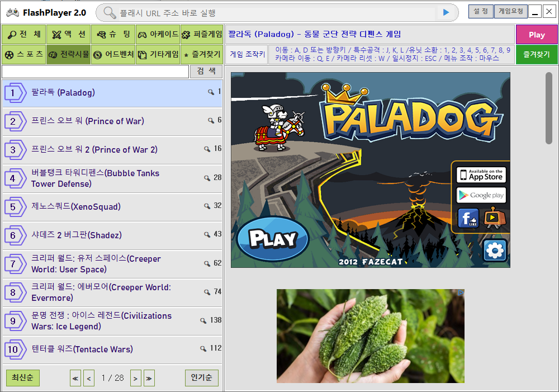Click magnifier icon on Shadez row
559x392 pixels.
click(x=207, y=234)
